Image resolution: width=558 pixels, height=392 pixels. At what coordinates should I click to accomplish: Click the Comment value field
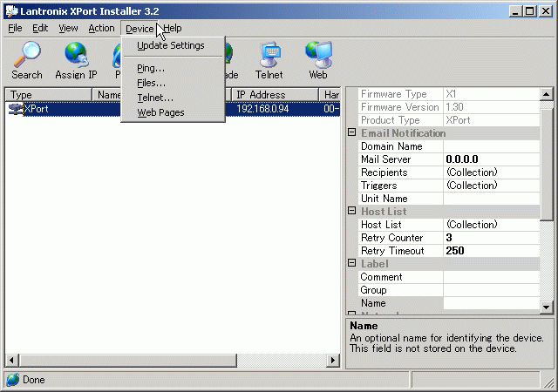(492, 277)
